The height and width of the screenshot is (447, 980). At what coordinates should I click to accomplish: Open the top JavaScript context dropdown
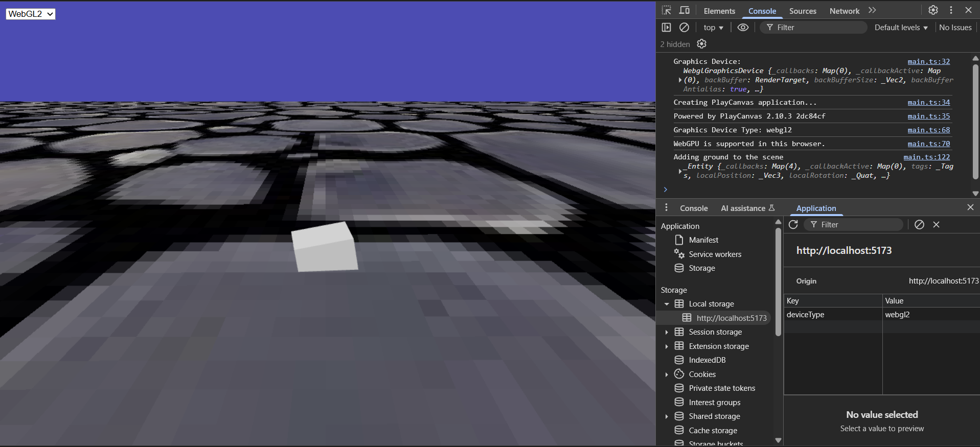713,28
